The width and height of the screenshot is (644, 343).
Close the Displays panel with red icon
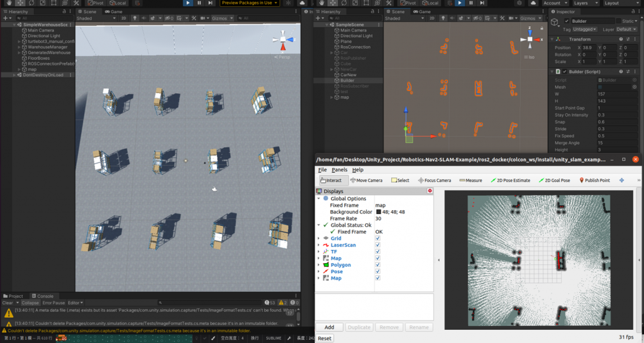pyautogui.click(x=430, y=191)
